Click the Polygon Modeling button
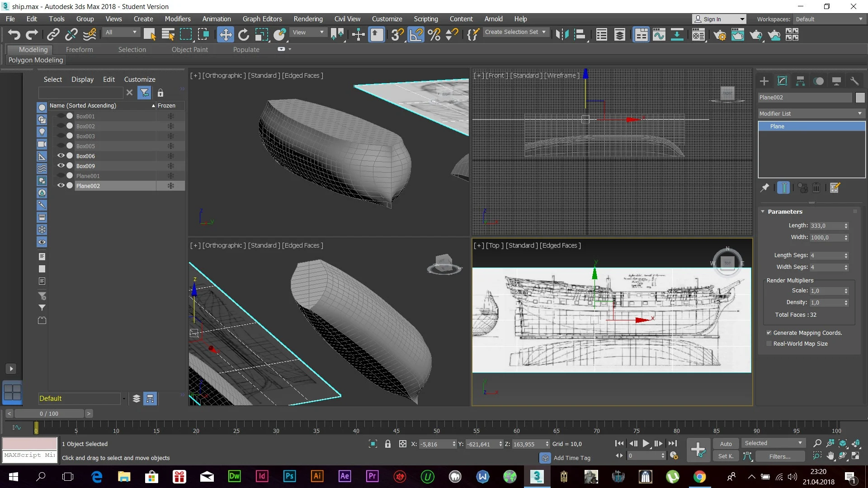This screenshot has width=868, height=488. click(x=36, y=60)
